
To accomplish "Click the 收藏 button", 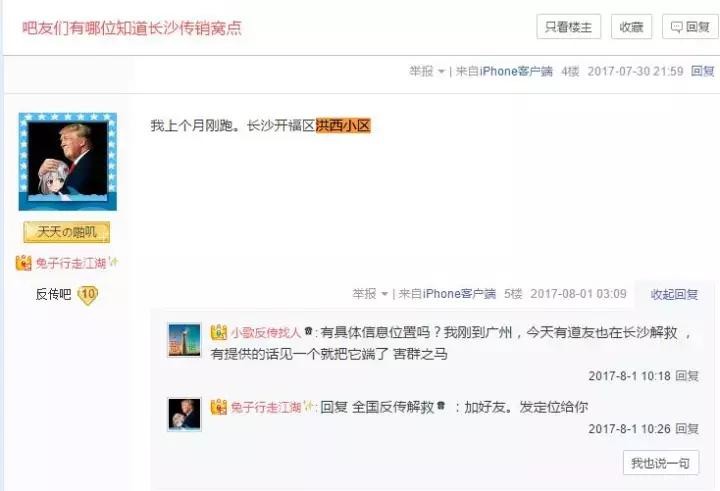I will point(631,27).
